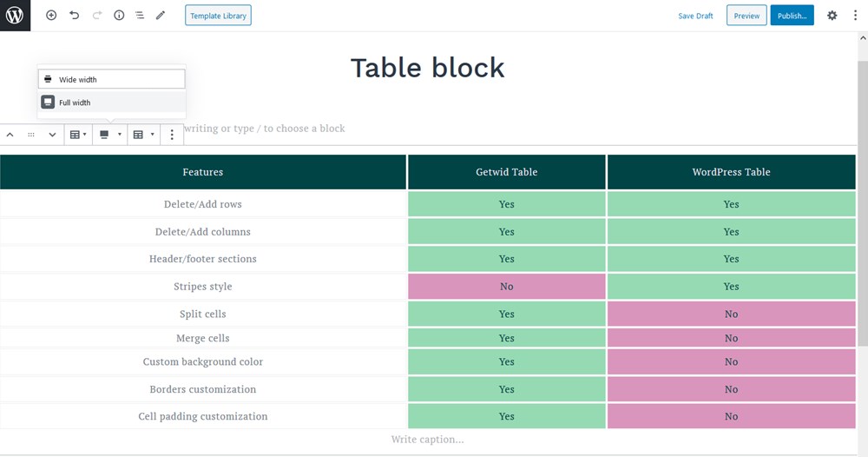Click the Table block title
This screenshot has height=457, width=868.
pos(427,68)
